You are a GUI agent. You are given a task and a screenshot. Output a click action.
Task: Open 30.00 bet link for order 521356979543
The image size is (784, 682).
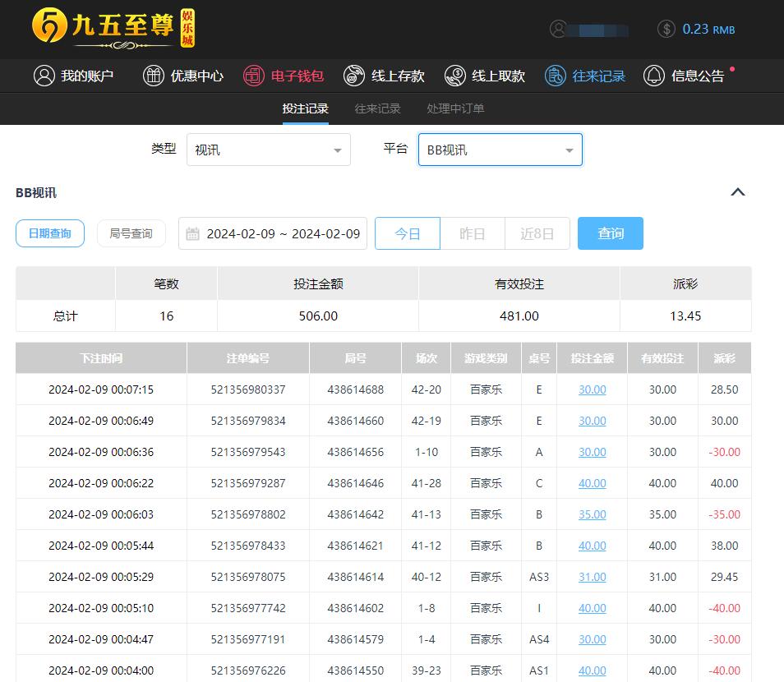coord(592,452)
